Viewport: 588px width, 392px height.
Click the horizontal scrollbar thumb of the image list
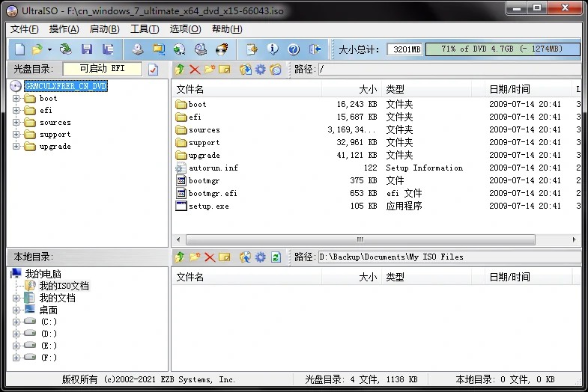360,239
